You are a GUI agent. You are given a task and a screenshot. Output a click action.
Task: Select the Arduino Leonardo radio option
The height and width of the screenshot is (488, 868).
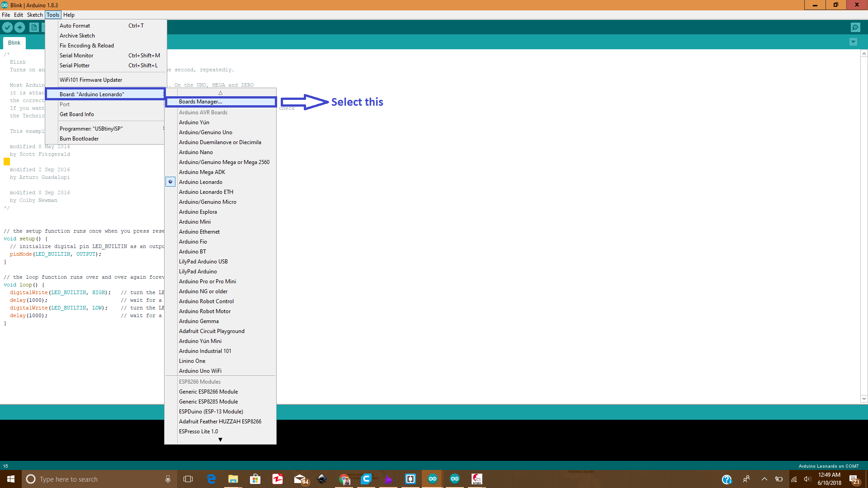(200, 182)
